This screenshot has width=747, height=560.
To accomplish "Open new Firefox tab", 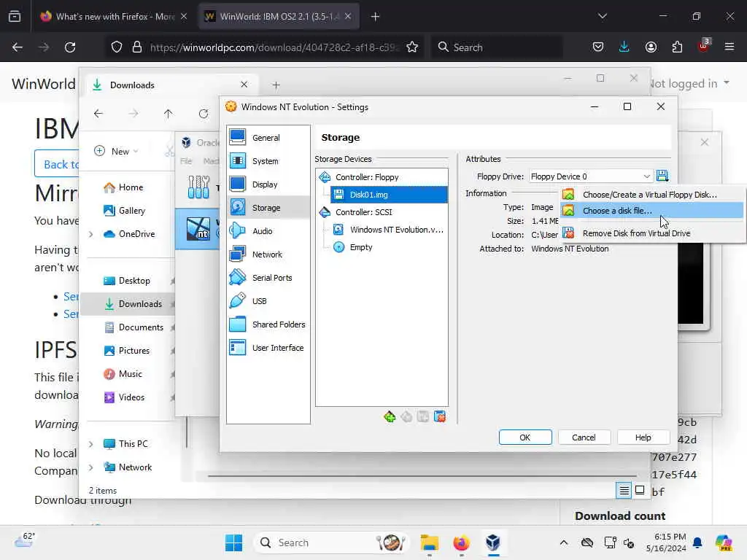I will pos(376,17).
